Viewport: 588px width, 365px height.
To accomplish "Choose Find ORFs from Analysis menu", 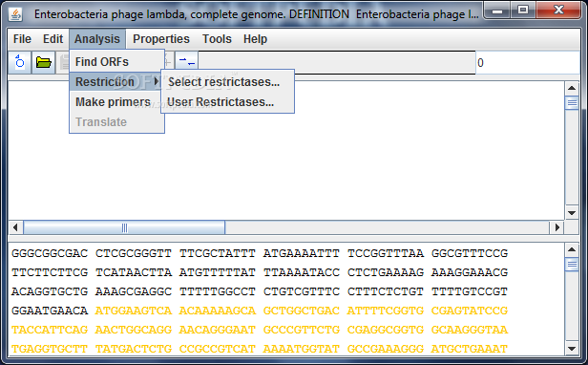I will (x=116, y=61).
